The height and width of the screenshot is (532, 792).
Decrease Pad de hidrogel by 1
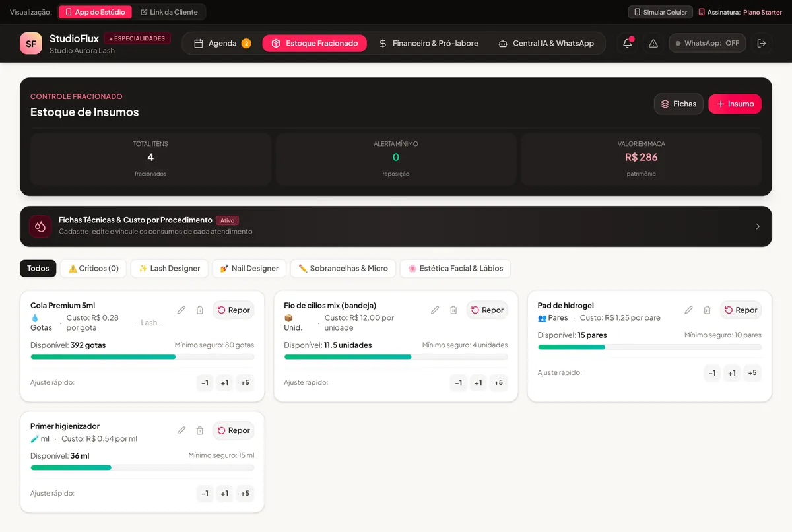pos(712,373)
